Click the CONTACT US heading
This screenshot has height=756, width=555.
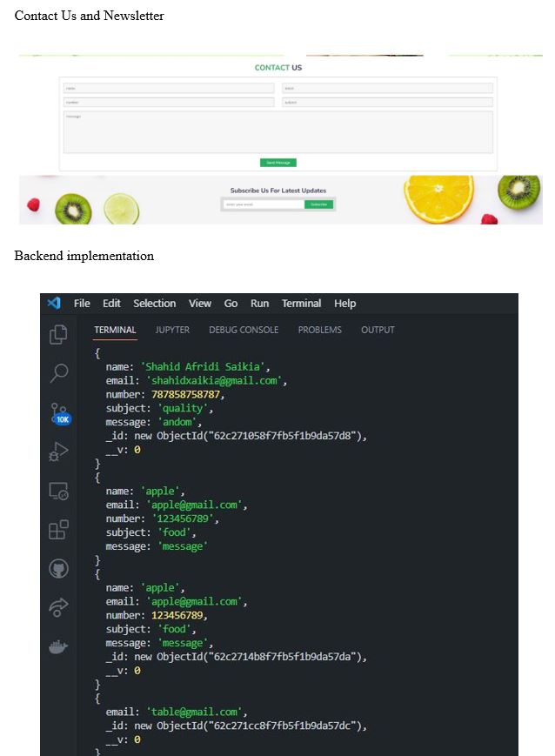(x=278, y=68)
